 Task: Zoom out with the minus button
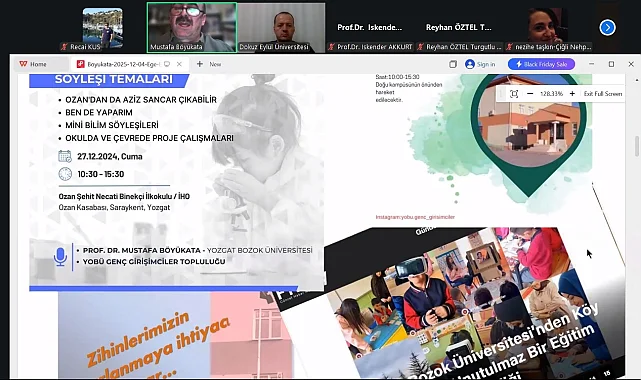coord(530,94)
